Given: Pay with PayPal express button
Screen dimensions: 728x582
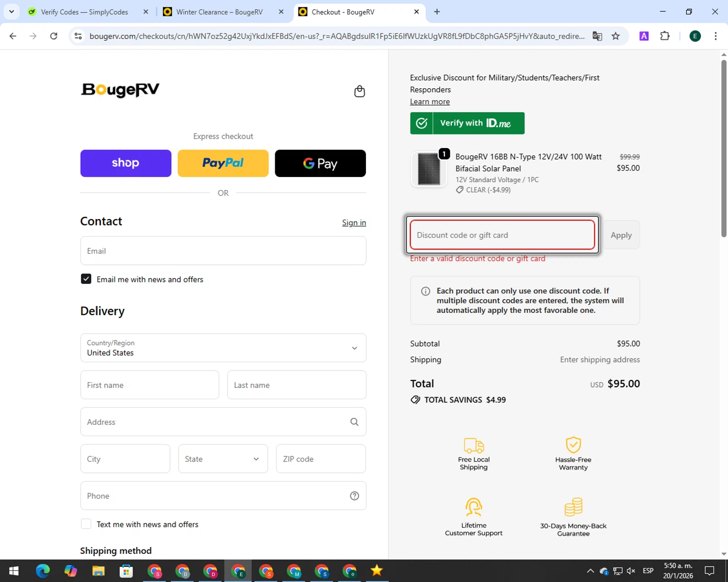Looking at the screenshot, I should 223,163.
